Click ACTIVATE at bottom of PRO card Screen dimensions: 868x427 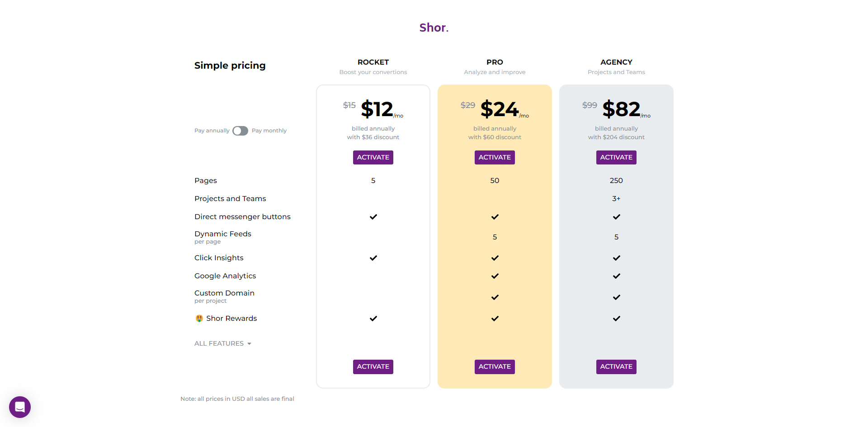pos(495,366)
